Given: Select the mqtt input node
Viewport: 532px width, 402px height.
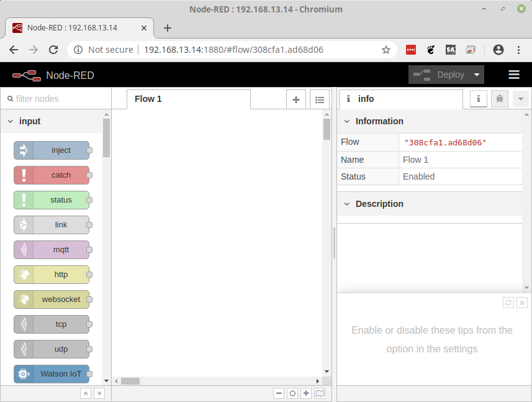Looking at the screenshot, I should pyautogui.click(x=52, y=250).
